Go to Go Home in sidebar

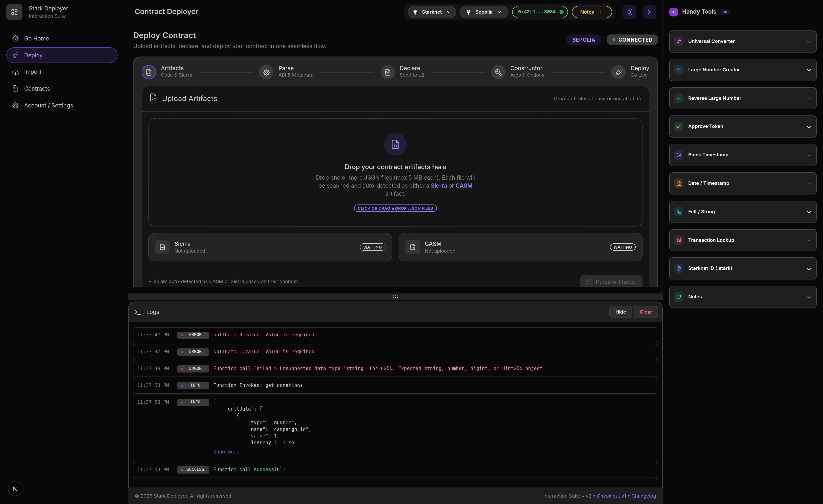click(x=62, y=38)
